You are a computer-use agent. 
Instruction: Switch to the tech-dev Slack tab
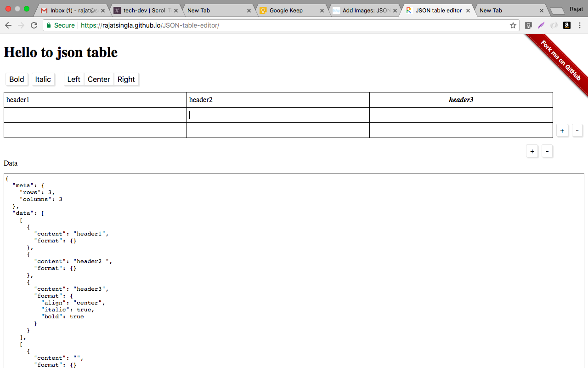click(145, 11)
